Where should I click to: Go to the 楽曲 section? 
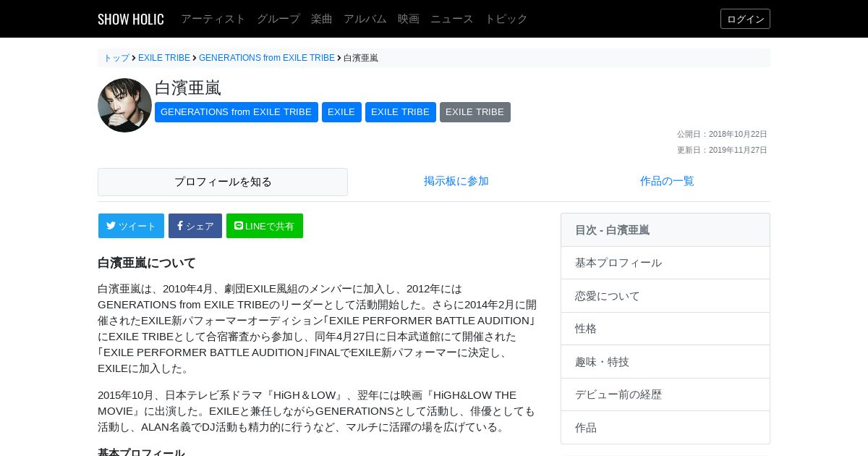click(x=322, y=19)
